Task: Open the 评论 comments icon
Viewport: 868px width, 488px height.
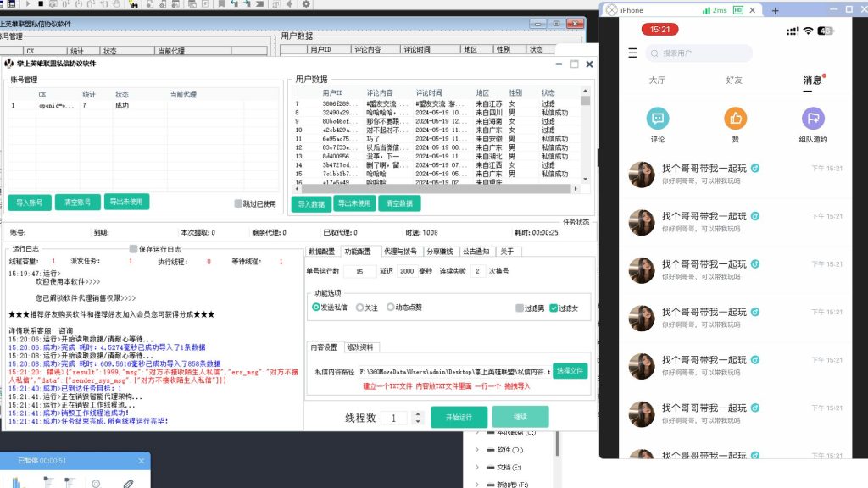Action: 657,119
